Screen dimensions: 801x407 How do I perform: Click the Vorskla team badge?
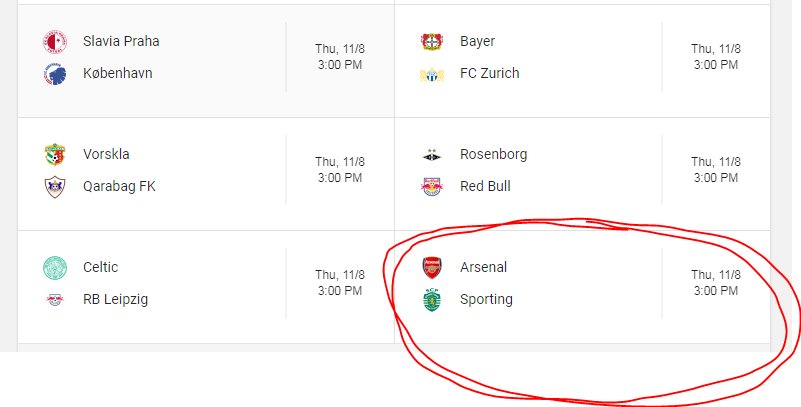click(55, 154)
